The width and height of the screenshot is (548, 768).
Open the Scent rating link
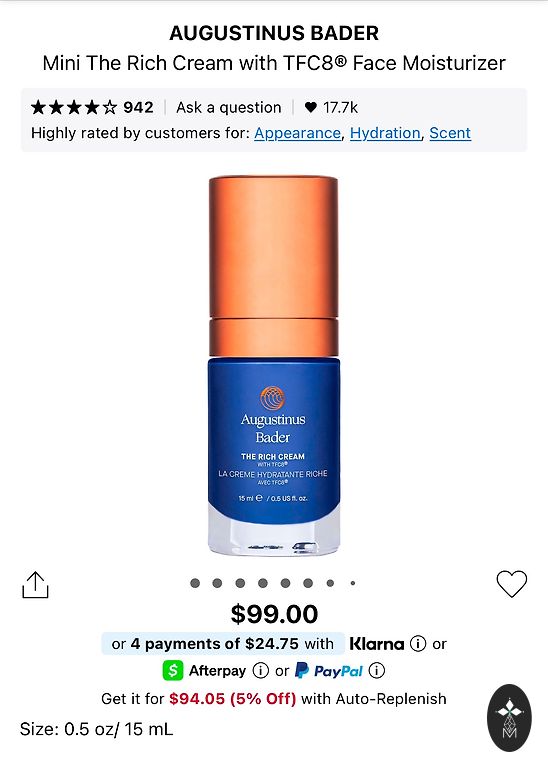(450, 133)
